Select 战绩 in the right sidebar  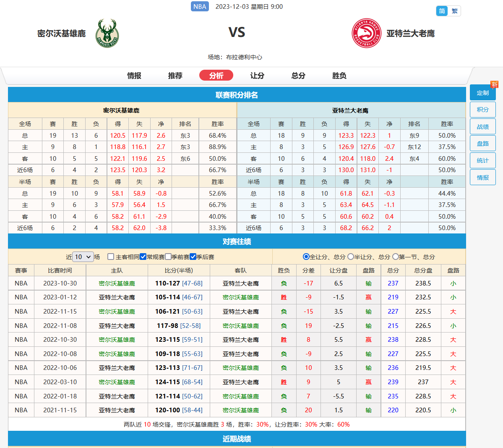(x=482, y=126)
